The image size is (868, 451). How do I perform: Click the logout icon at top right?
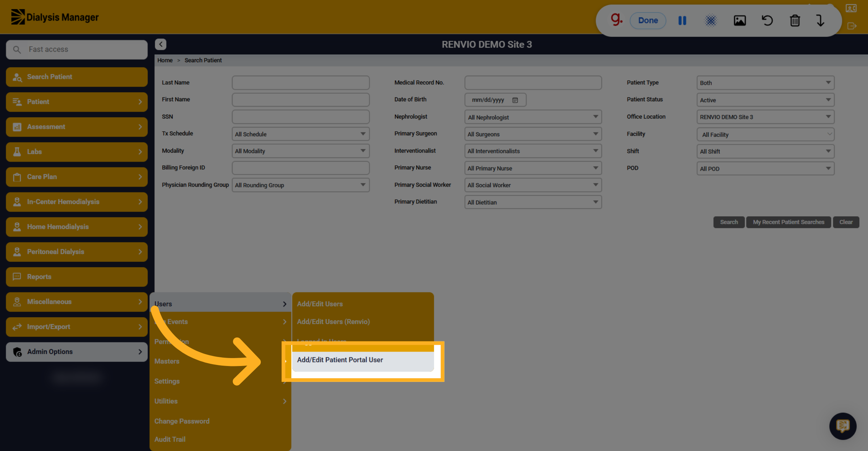[x=852, y=26]
